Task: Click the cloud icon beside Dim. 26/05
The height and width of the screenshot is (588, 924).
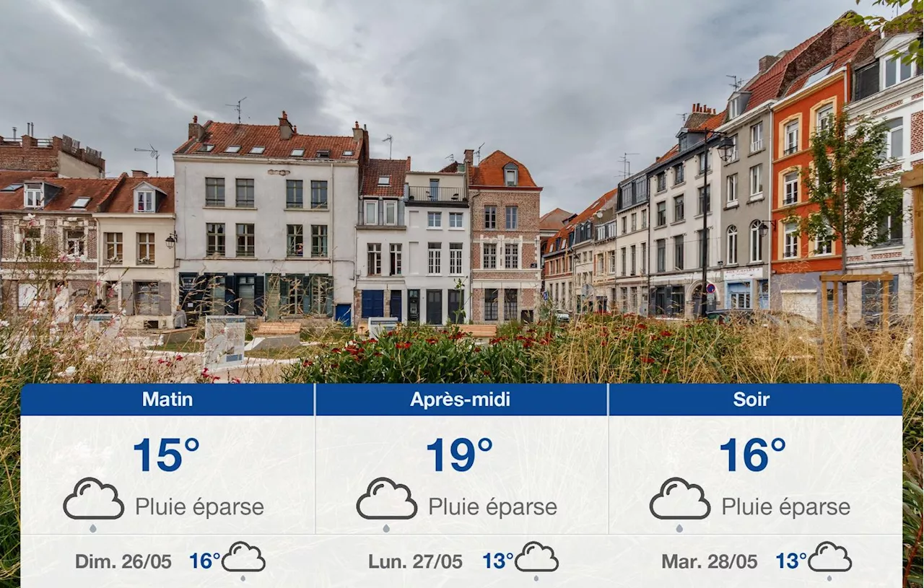Action: (243, 561)
